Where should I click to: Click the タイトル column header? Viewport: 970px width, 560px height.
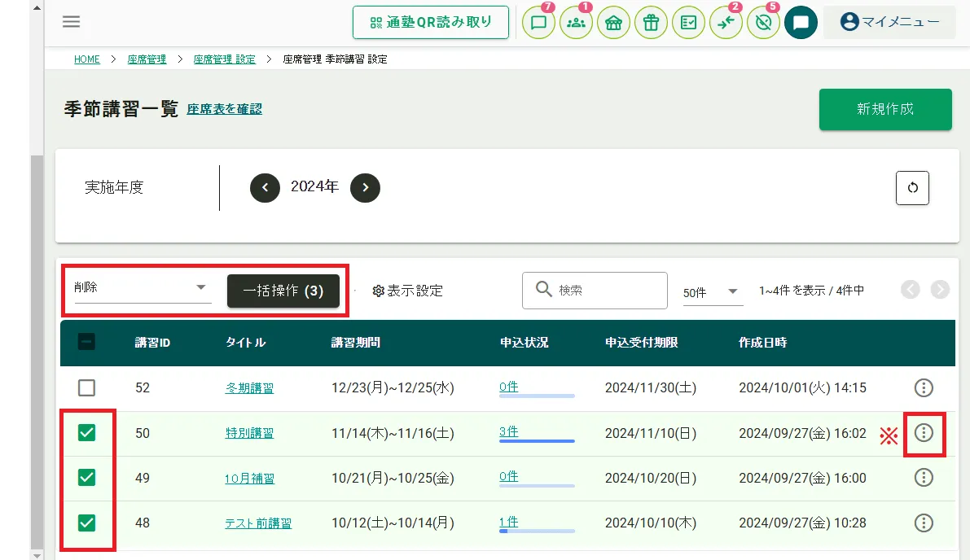click(246, 343)
